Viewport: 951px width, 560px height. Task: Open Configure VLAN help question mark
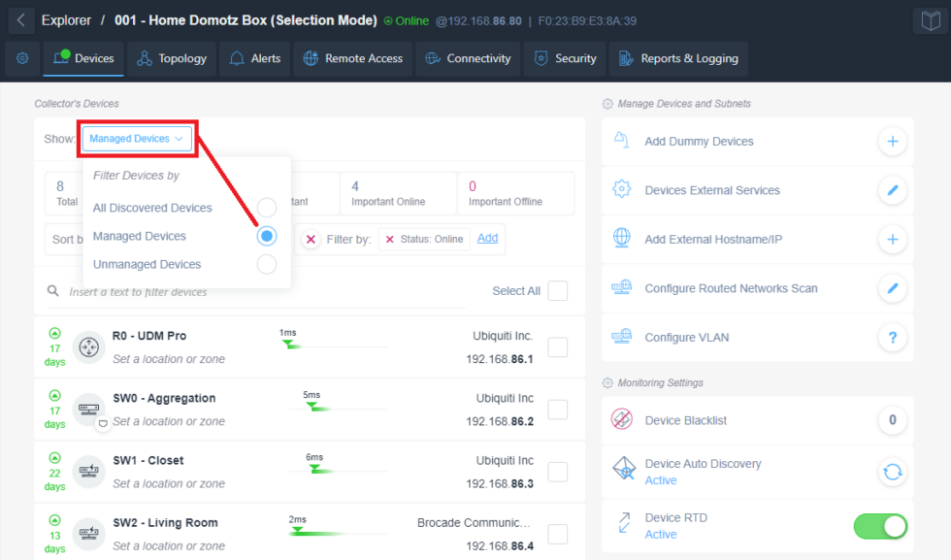coord(892,338)
